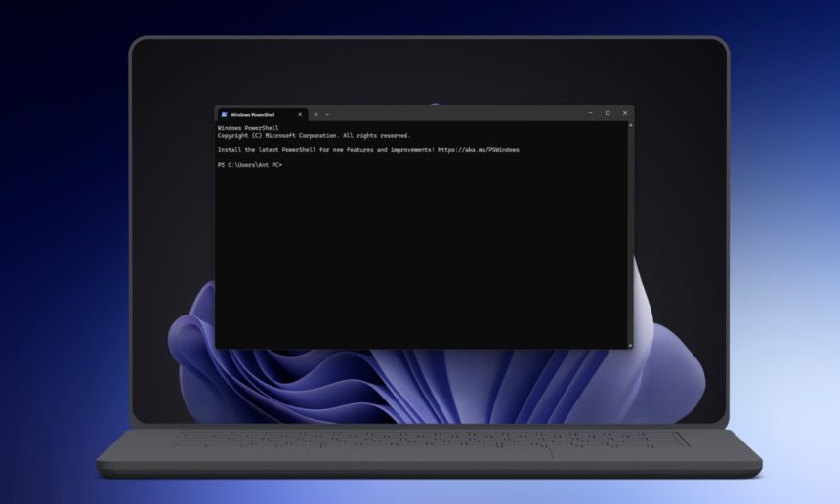Click the scrollbar down arrow
The width and height of the screenshot is (840, 504).
(631, 346)
